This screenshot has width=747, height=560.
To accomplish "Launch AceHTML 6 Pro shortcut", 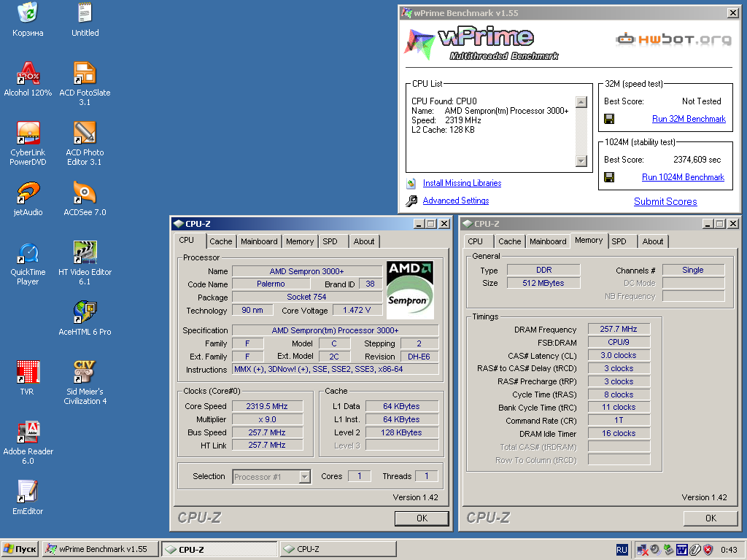I will coord(85,312).
